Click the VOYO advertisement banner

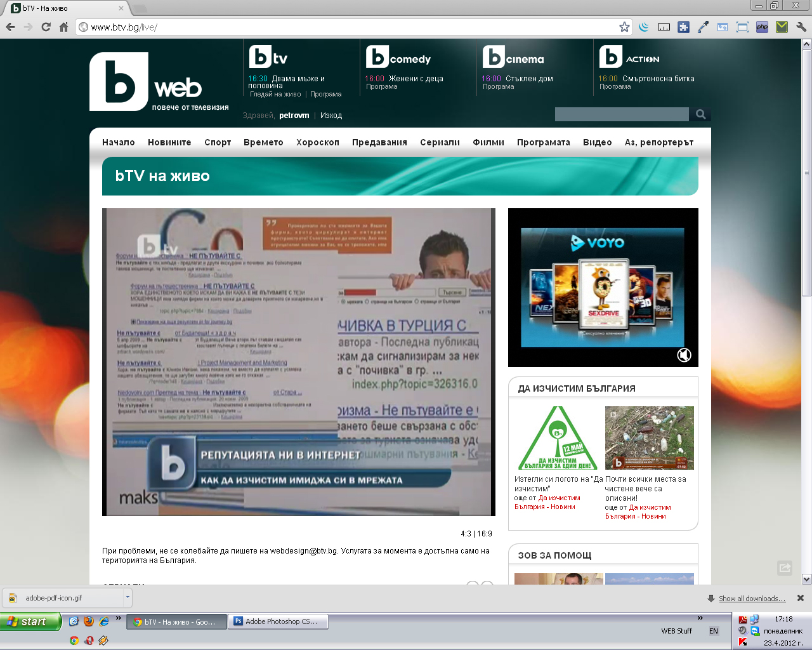603,288
